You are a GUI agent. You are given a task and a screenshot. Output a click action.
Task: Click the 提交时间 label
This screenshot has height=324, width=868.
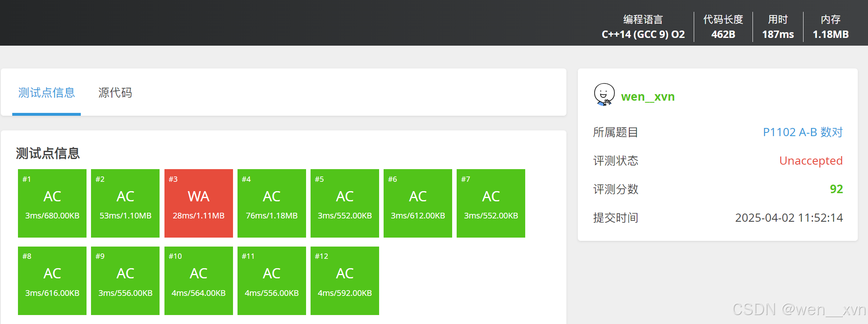pos(615,218)
